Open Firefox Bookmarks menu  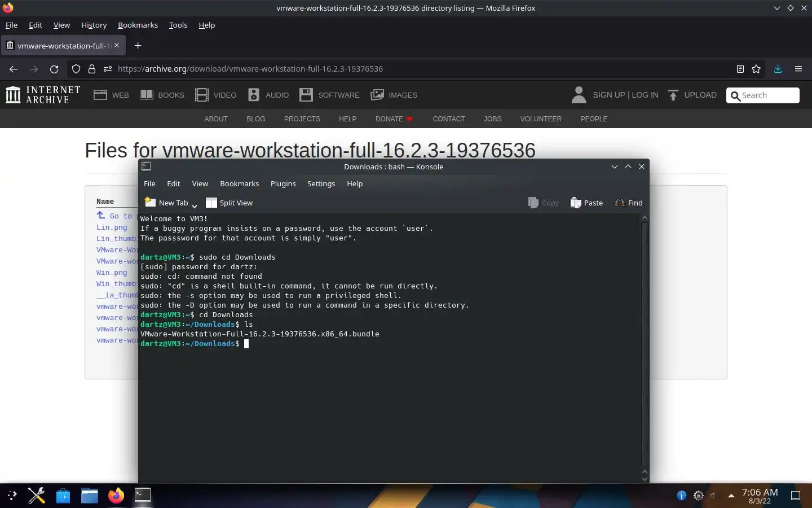(x=138, y=25)
